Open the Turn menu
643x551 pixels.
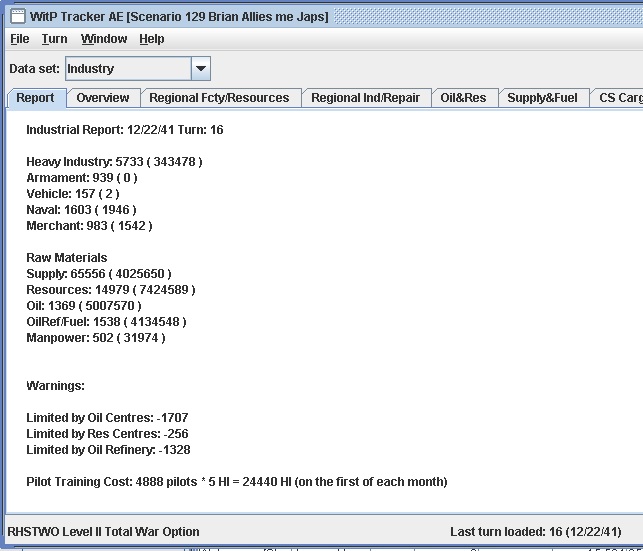pyautogui.click(x=55, y=39)
